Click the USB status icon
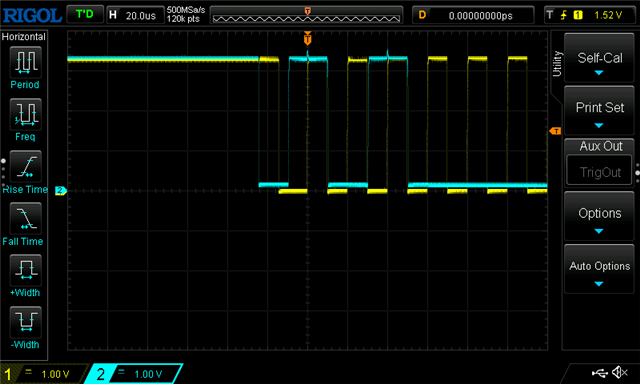 (599, 372)
